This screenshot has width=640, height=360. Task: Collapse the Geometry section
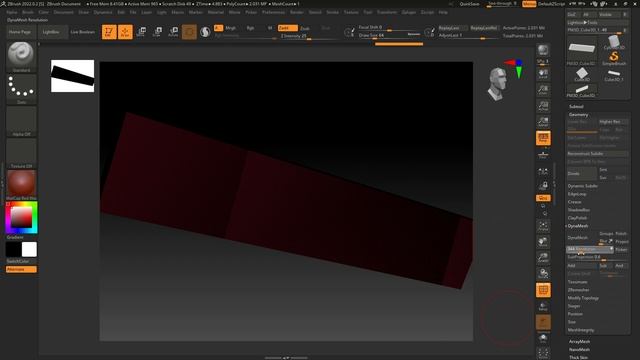[578, 115]
